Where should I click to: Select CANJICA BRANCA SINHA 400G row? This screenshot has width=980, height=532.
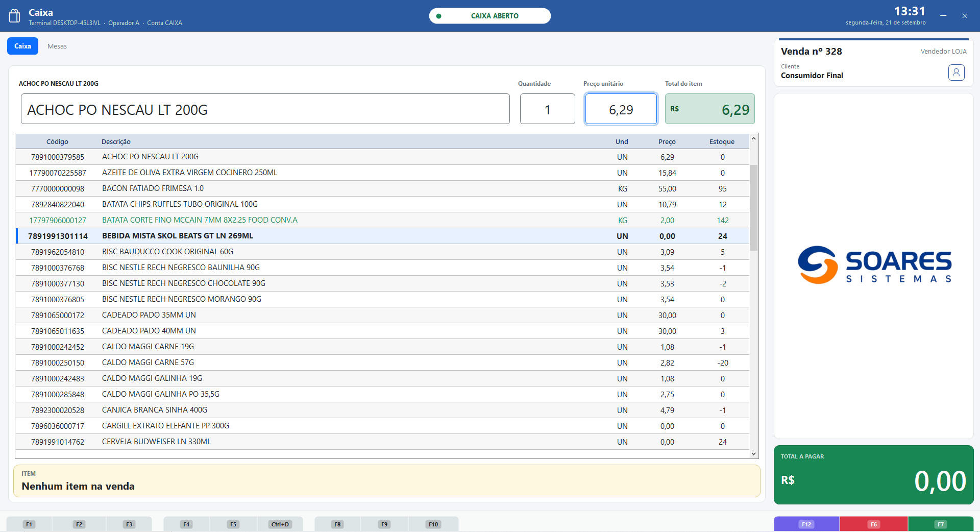click(x=382, y=410)
